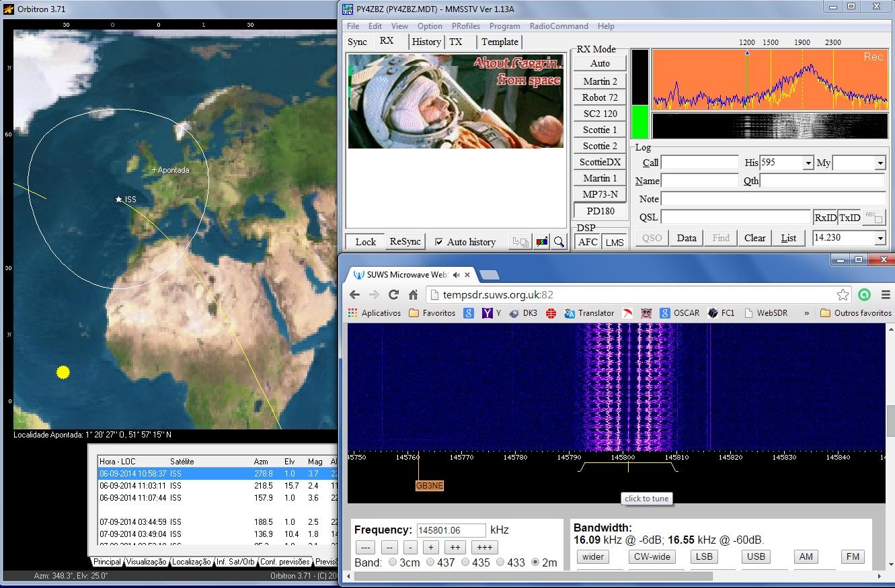Click the magnifier icon beside Auto history
The width and height of the screenshot is (895, 588).
[x=559, y=242]
